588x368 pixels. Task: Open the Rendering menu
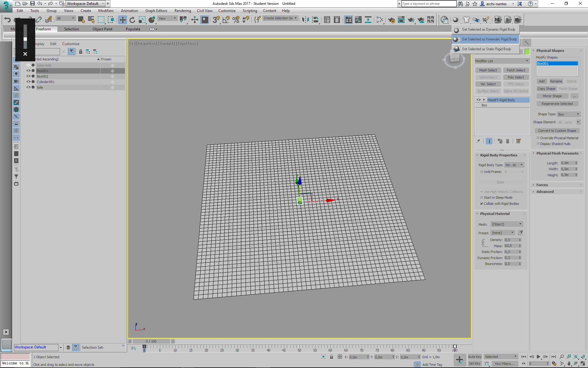click(183, 11)
